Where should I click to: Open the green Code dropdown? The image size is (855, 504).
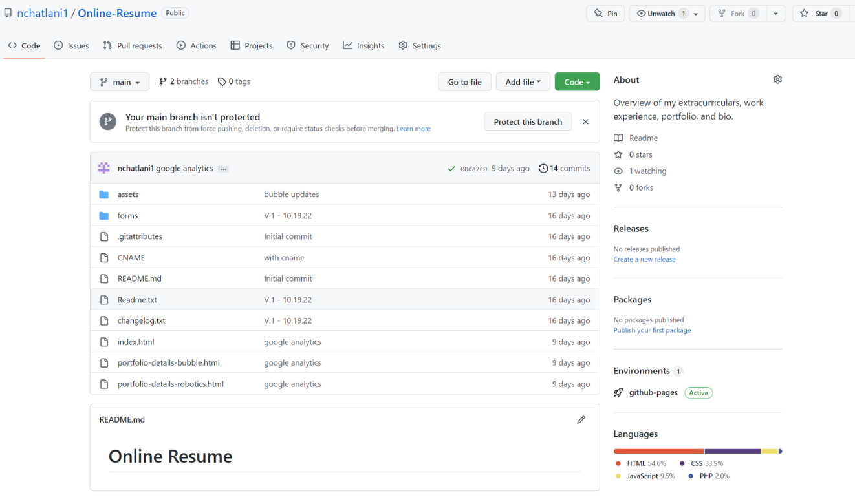577,82
